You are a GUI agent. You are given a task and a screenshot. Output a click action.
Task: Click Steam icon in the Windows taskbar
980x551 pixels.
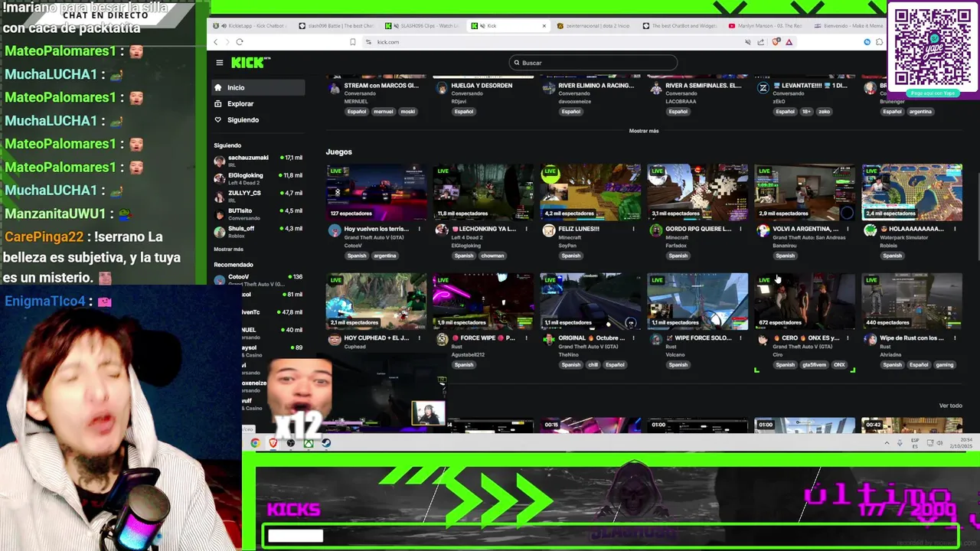326,442
